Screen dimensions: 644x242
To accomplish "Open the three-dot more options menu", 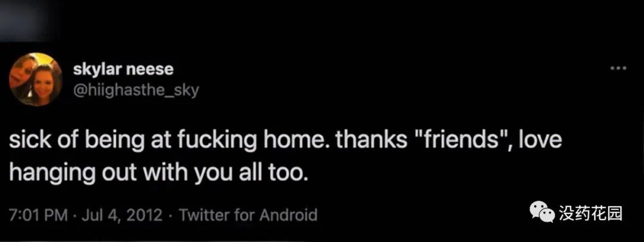I will click(618, 69).
